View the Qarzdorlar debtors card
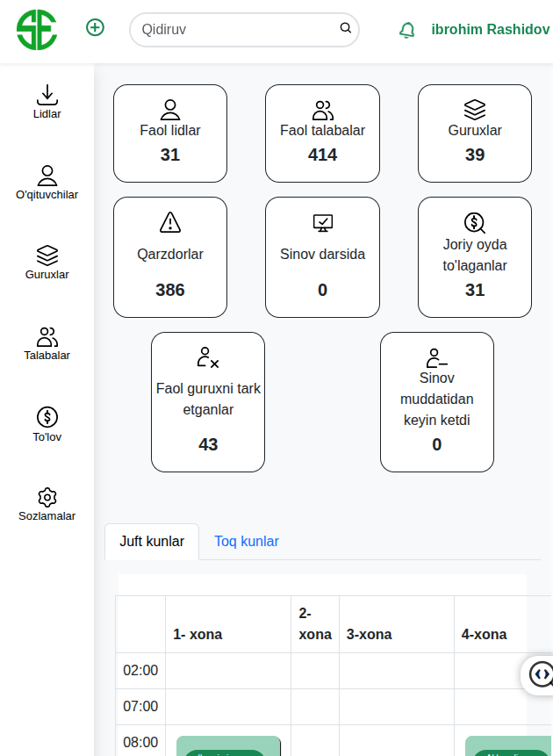 (x=170, y=256)
